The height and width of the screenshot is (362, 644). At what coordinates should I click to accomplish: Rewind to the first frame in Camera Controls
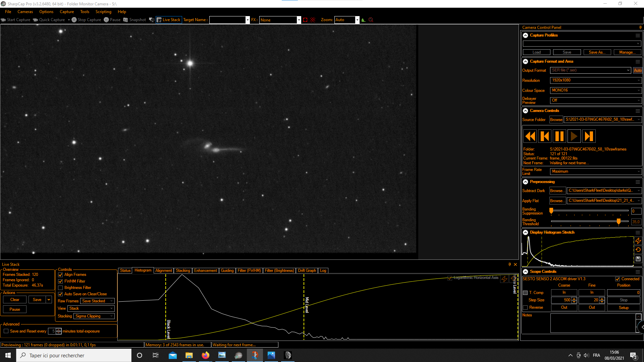click(x=530, y=136)
